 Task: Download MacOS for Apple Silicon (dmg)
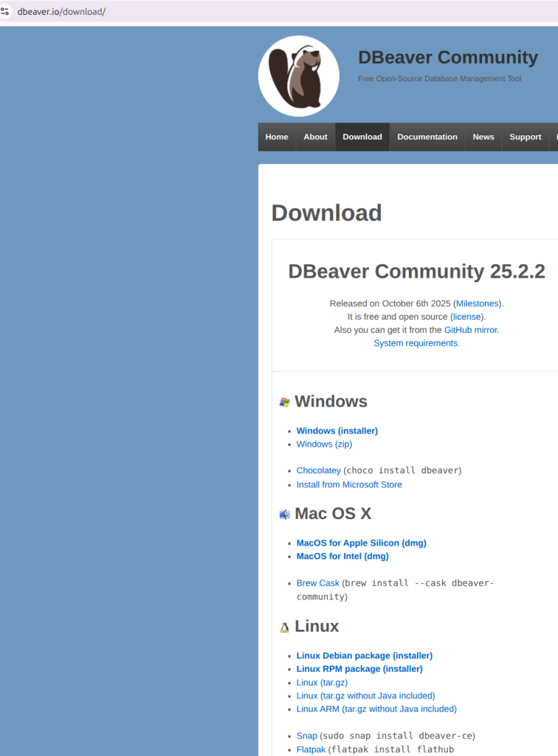[361, 543]
